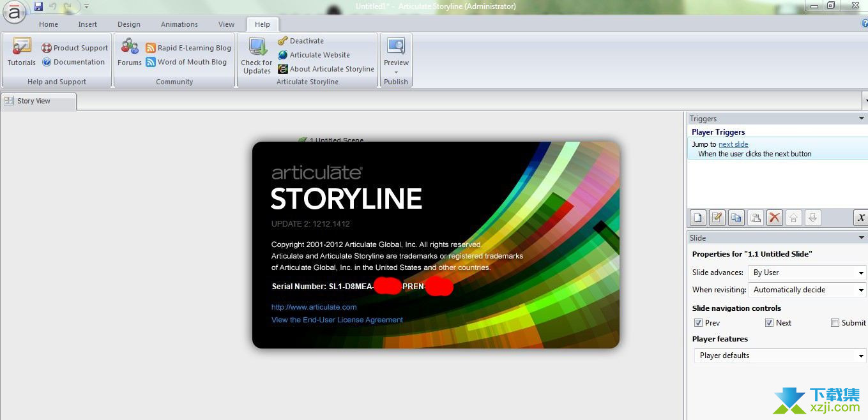Redo the action from the quick access toolbar
This screenshot has height=420, width=868.
[x=69, y=7]
